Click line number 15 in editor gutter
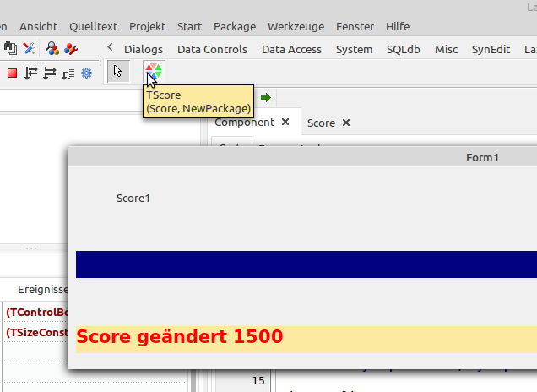This screenshot has width=537, height=392. [x=258, y=380]
